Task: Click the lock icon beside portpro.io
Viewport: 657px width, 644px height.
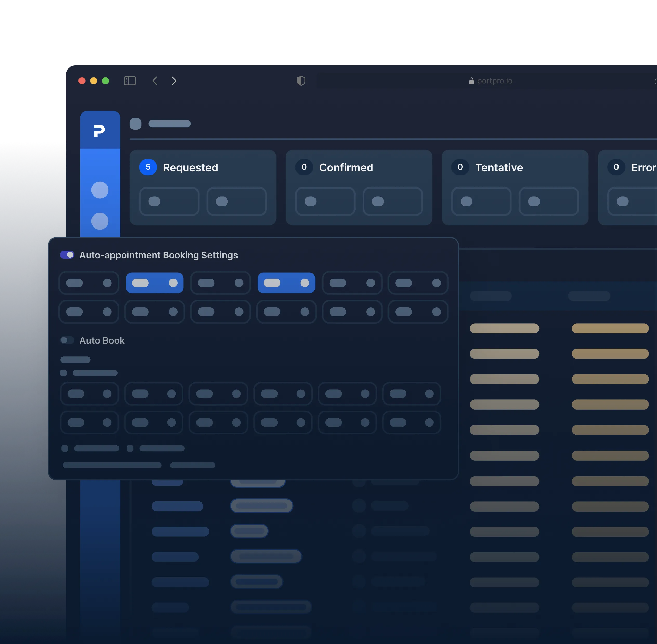Action: click(x=471, y=81)
